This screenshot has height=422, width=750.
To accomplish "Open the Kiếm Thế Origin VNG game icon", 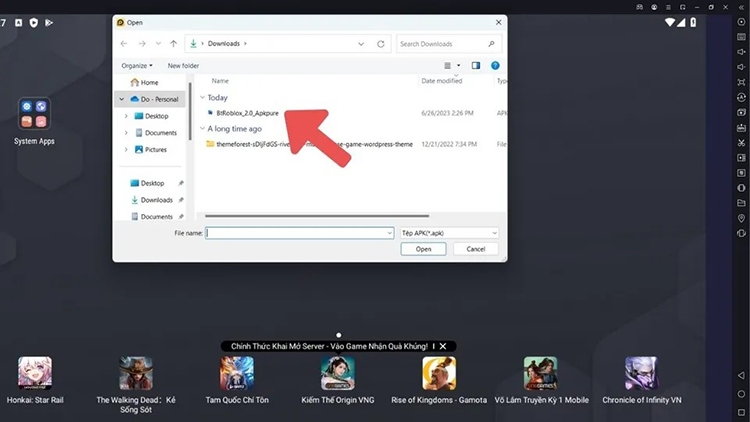I will point(338,373).
